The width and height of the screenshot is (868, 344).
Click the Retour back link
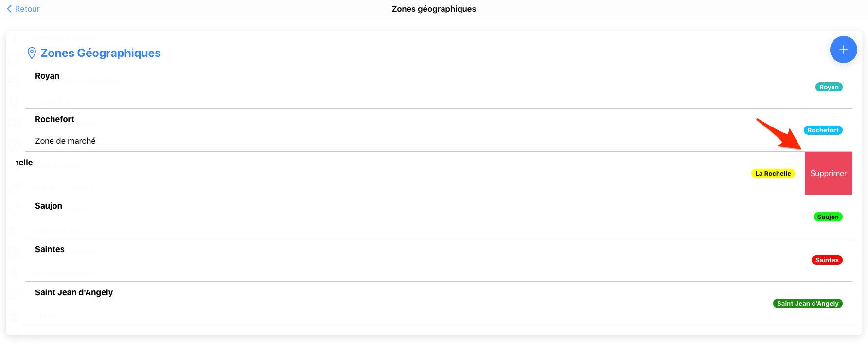coord(27,9)
